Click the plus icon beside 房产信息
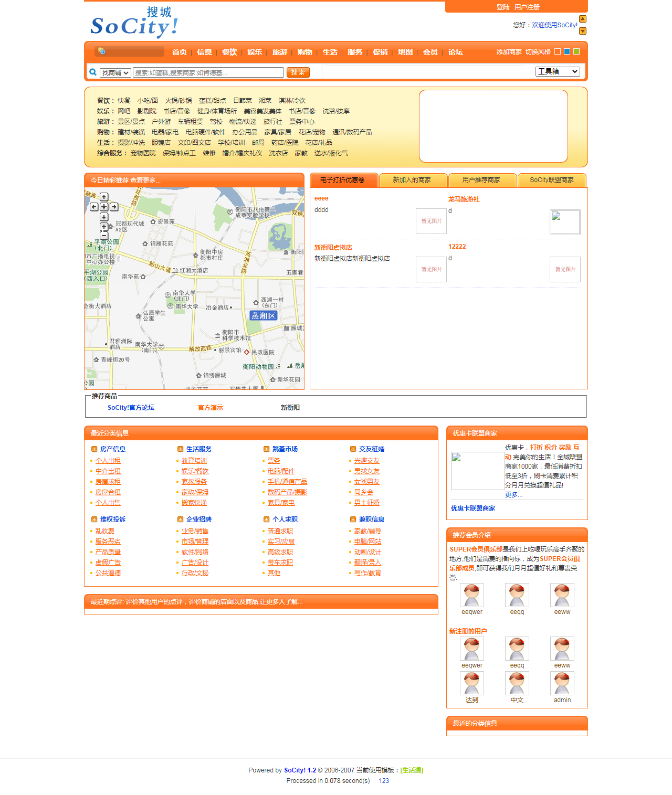Screen dimensions: 672x795 click(94, 449)
